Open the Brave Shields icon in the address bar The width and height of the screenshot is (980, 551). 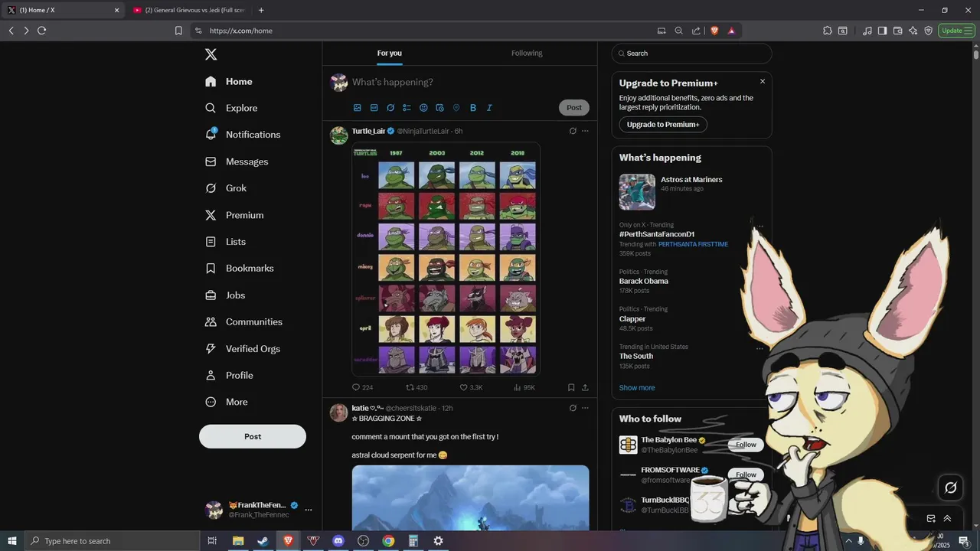tap(714, 31)
